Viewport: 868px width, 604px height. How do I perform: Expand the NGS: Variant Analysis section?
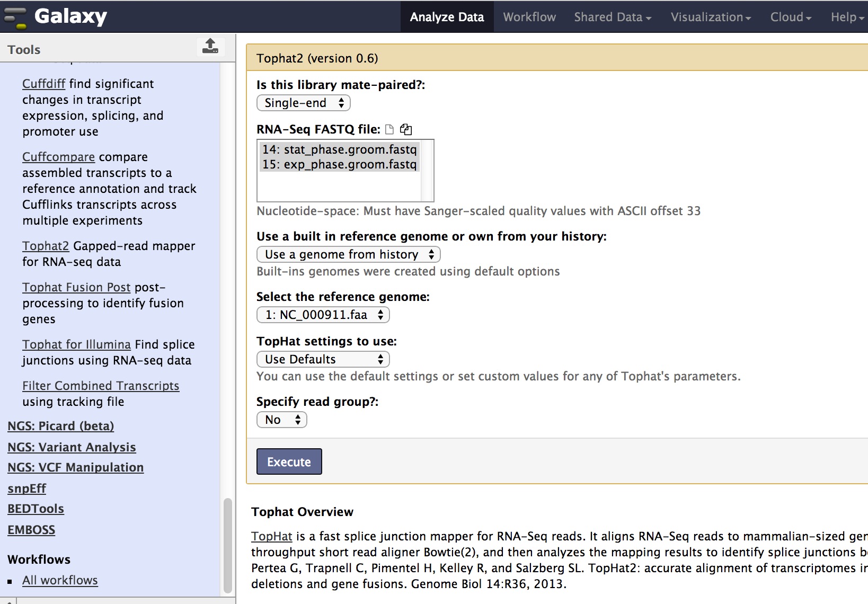pyautogui.click(x=72, y=447)
